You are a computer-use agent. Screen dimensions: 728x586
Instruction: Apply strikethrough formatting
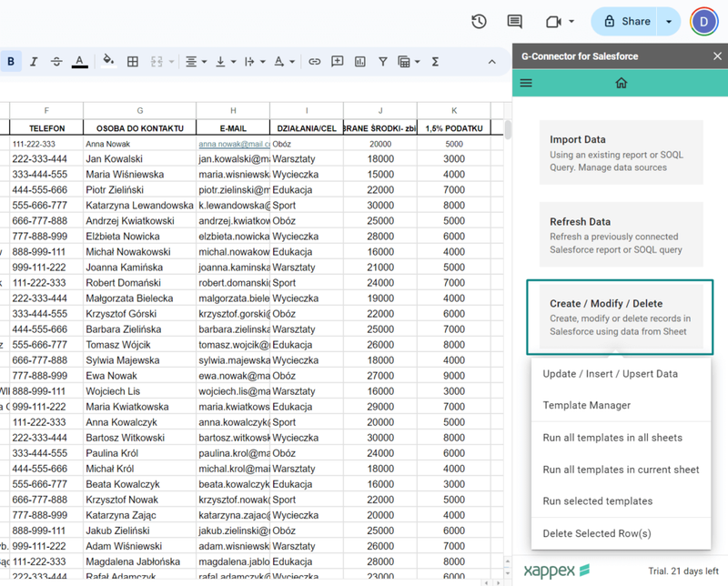click(56, 61)
